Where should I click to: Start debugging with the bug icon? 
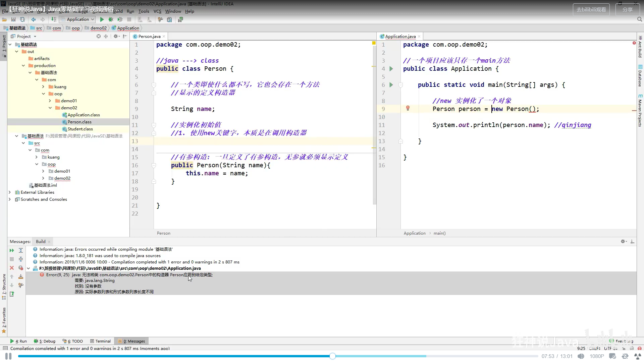(x=111, y=19)
